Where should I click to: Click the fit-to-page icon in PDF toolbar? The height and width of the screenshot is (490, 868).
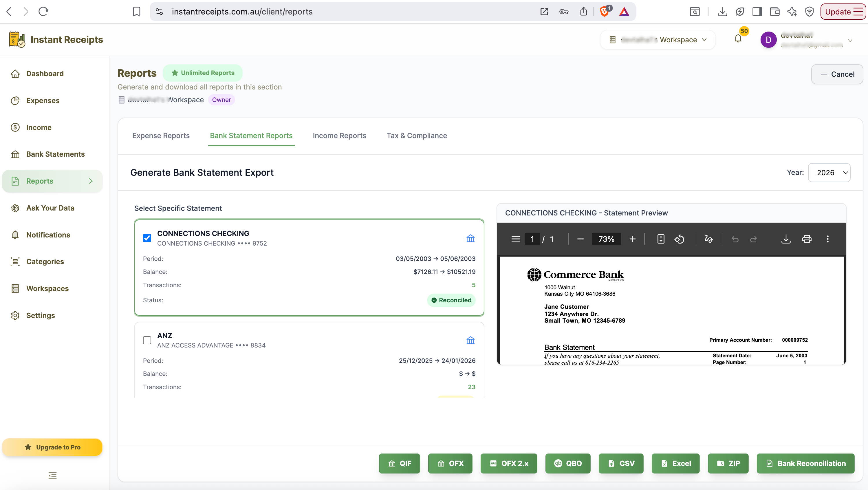(x=661, y=239)
